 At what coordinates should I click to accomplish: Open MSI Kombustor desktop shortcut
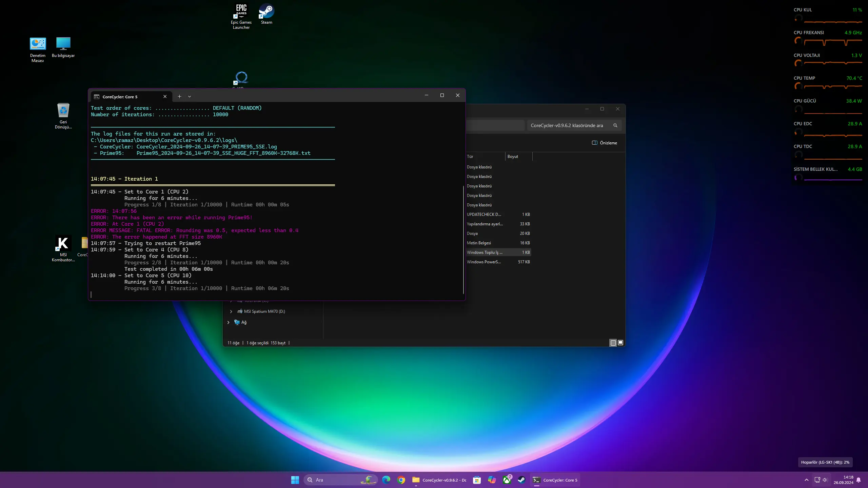pos(63,248)
